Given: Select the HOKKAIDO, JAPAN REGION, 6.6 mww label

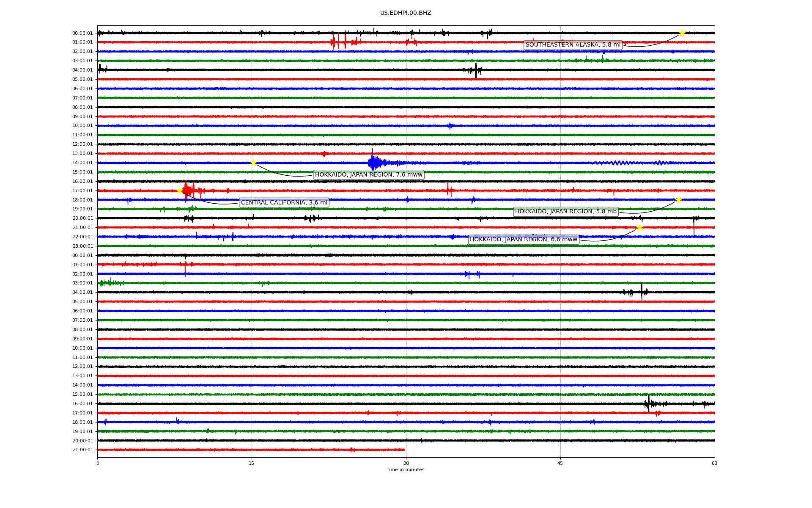Looking at the screenshot, I should click(x=523, y=240).
